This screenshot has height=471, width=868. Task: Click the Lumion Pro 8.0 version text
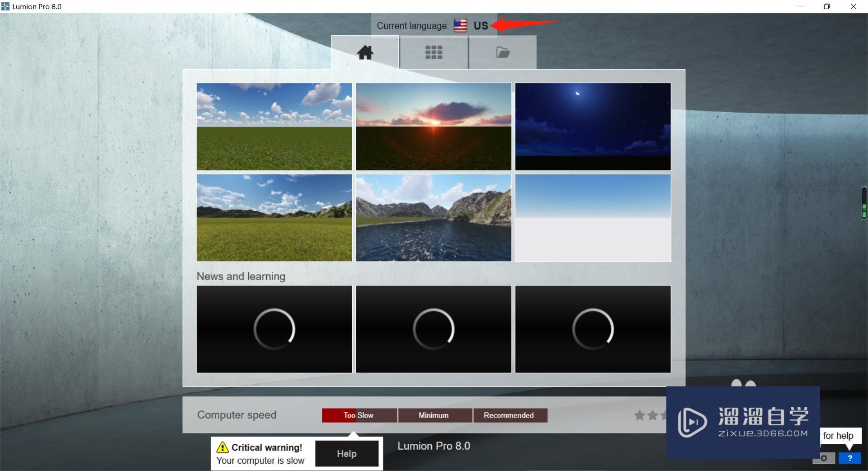tap(434, 446)
